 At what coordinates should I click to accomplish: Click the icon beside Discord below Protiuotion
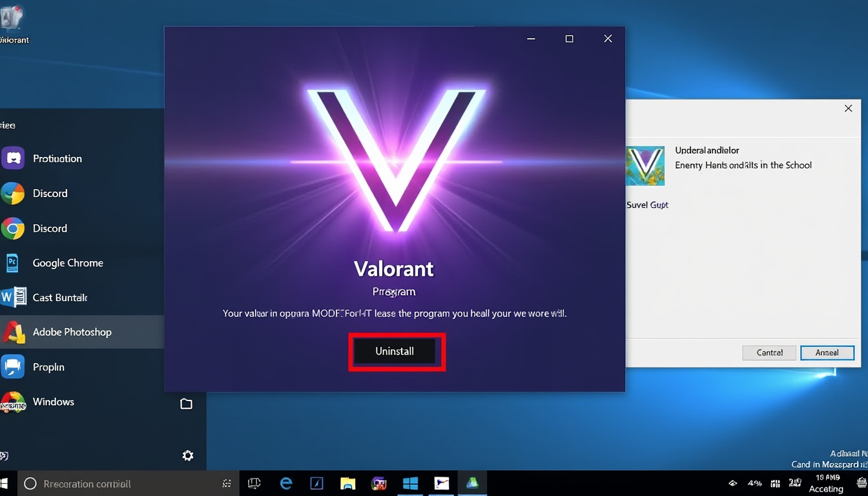point(12,193)
